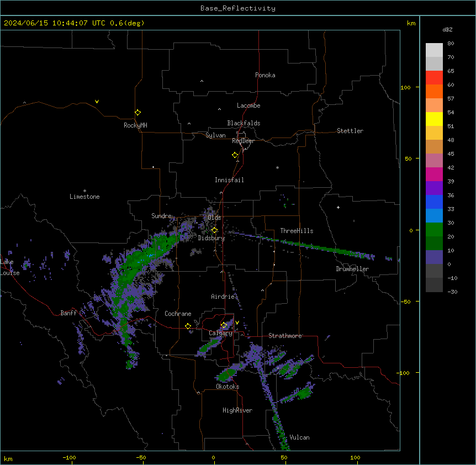Click the blue 36 dBZ legend swatch
476x465 pixels.
coord(434,202)
